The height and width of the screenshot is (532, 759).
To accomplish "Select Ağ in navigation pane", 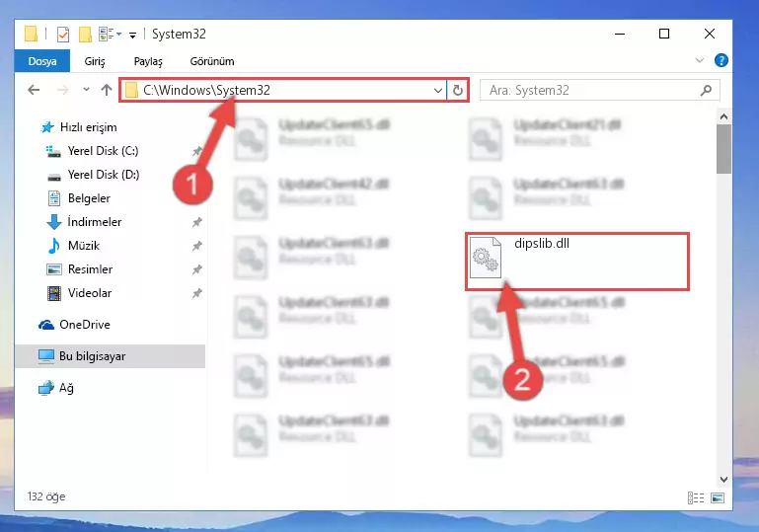I will [55, 388].
